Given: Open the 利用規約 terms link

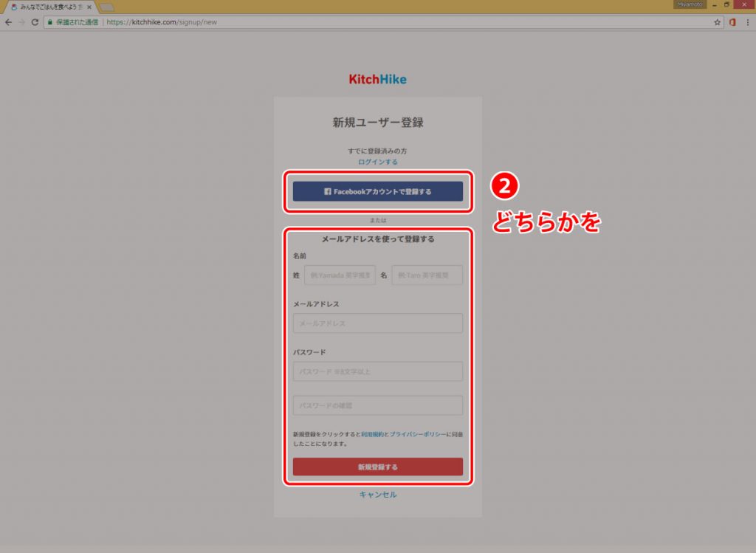Looking at the screenshot, I should click(372, 434).
